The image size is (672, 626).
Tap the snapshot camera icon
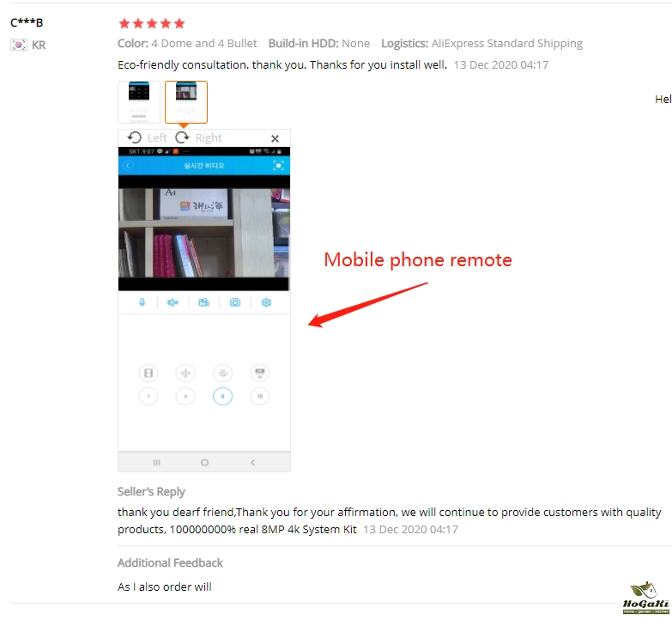235,303
